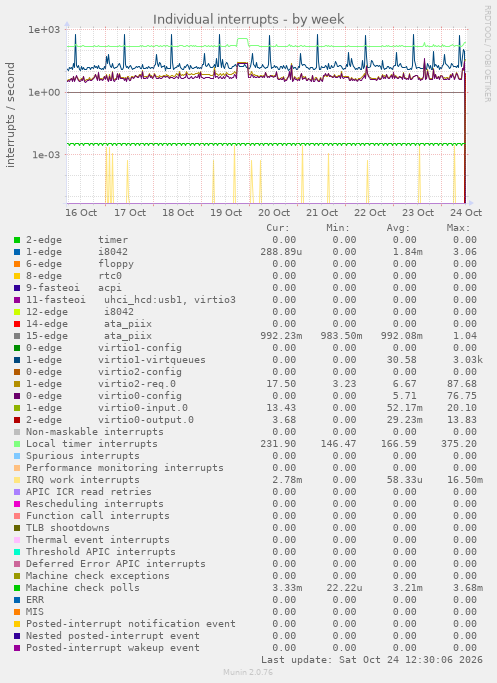Click the lime swatch beside 12-edge i8042
Image resolution: width=497 pixels, height=683 pixels.
click(x=17, y=312)
